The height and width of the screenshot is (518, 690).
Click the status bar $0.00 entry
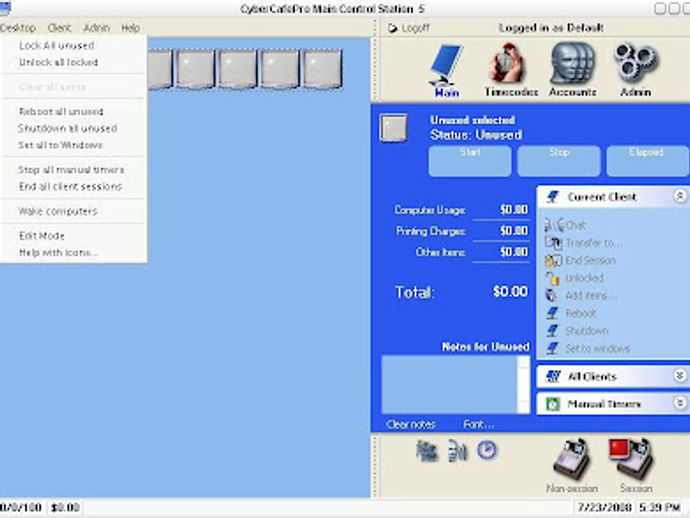65,508
